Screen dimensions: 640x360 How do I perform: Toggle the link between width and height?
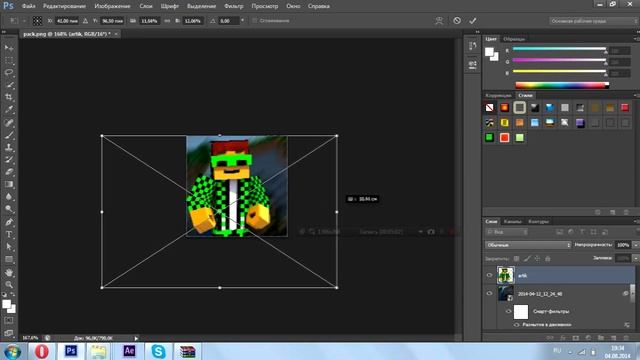[x=167, y=20]
